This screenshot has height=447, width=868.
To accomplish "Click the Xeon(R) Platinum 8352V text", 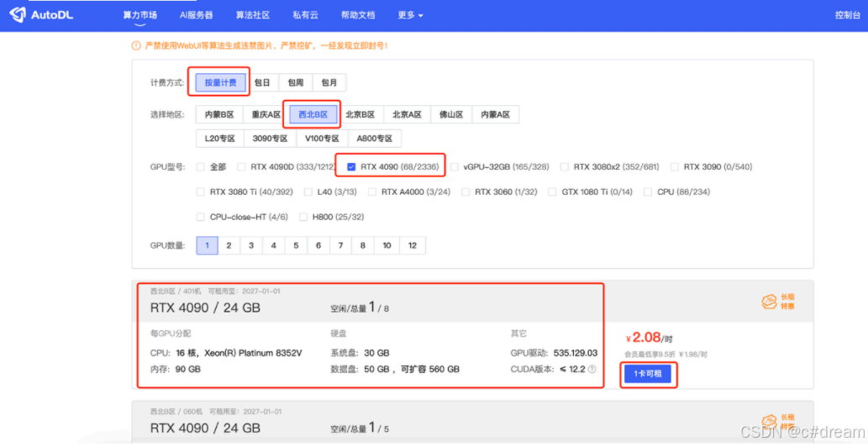I will (x=253, y=353).
